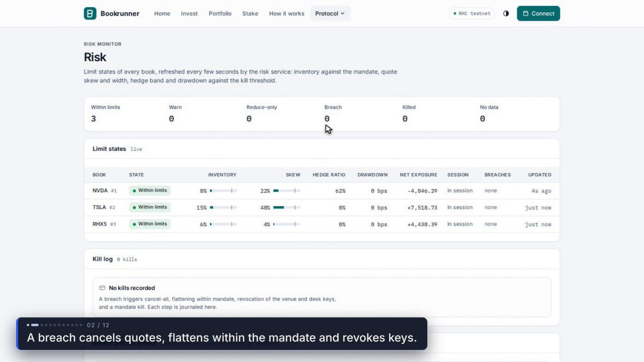Viewport: 644px width, 362px height.
Task: Click the TSLA skew bar
Action: pos(287,208)
